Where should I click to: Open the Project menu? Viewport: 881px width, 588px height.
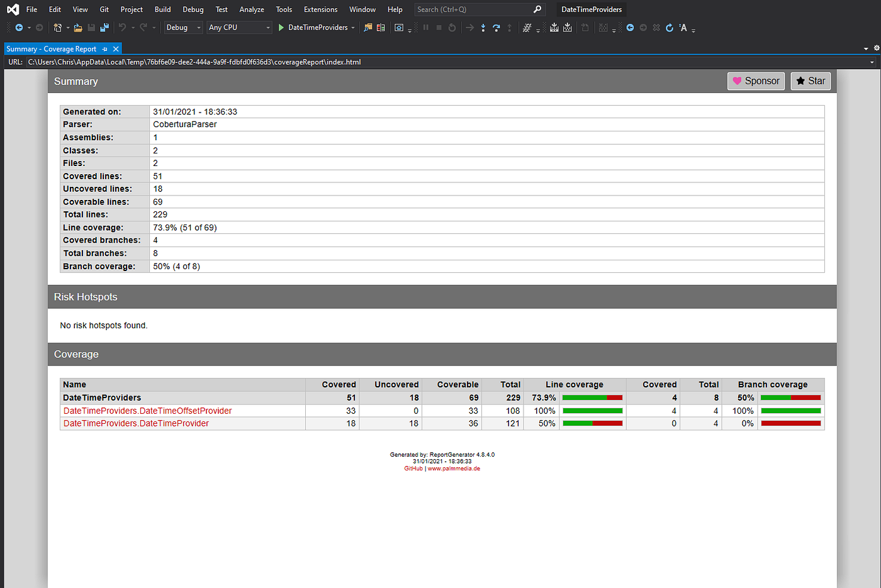pos(132,9)
